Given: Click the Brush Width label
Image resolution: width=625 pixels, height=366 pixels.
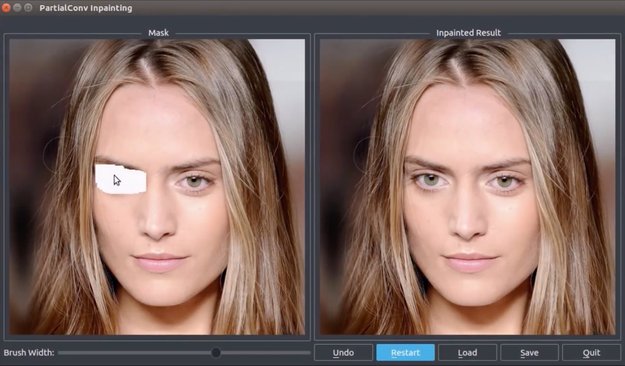Looking at the screenshot, I should pyautogui.click(x=29, y=352).
